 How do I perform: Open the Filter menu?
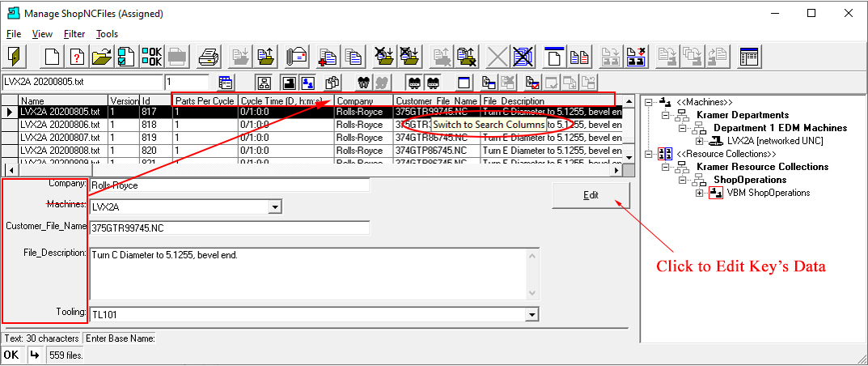pos(74,34)
